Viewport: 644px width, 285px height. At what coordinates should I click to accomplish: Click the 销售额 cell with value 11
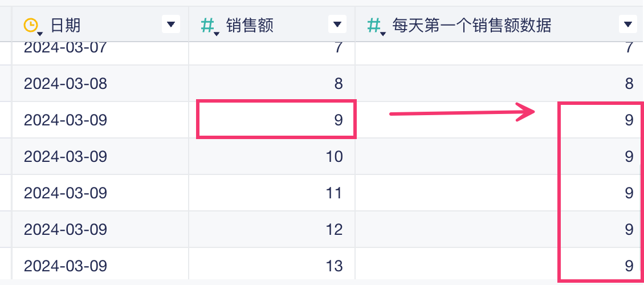[272, 193]
